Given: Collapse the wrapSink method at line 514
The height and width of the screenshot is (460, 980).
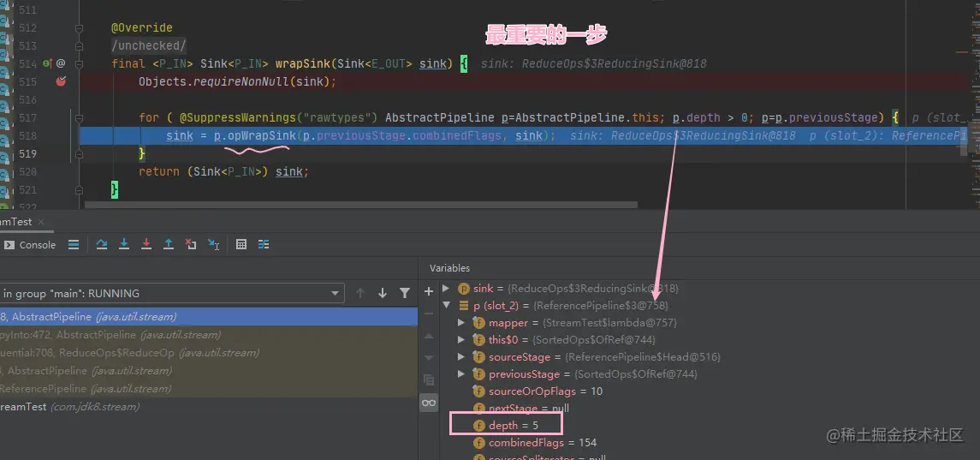Looking at the screenshot, I should [79, 64].
